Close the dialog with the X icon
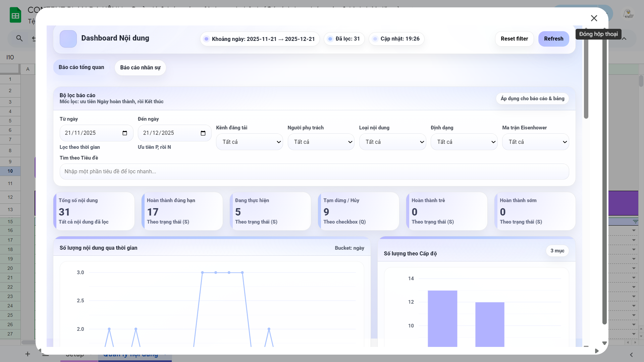This screenshot has height=362, width=644. [594, 18]
